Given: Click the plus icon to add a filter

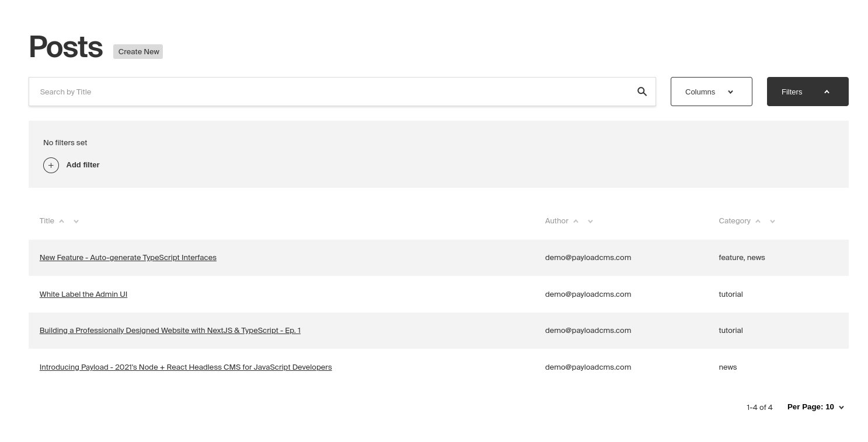Looking at the screenshot, I should [51, 165].
